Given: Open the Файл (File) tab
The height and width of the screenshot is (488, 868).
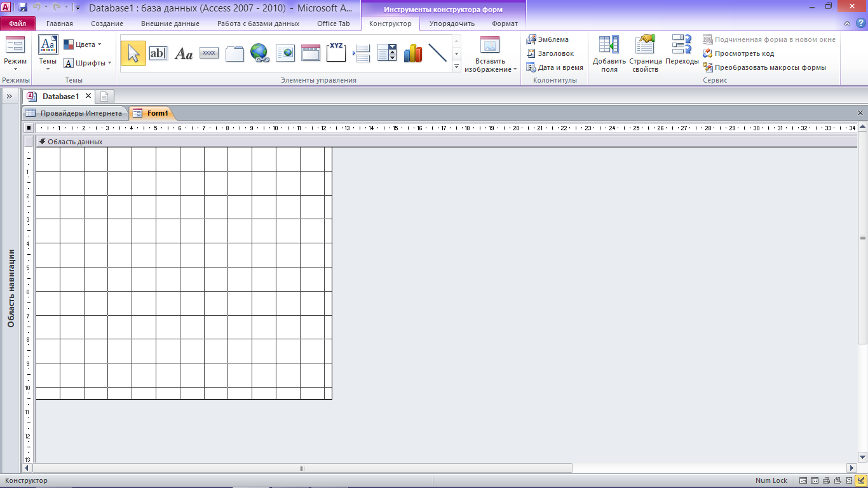Looking at the screenshot, I should 18,24.
